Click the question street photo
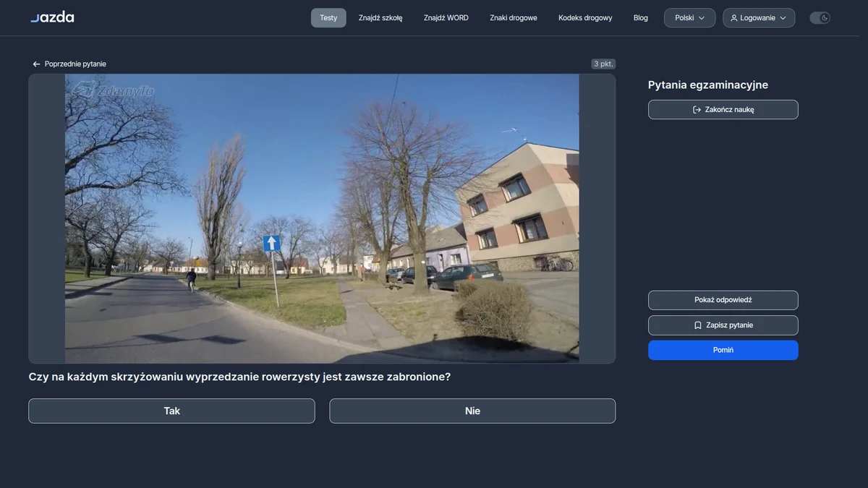Image resolution: width=868 pixels, height=488 pixels. pos(322,218)
